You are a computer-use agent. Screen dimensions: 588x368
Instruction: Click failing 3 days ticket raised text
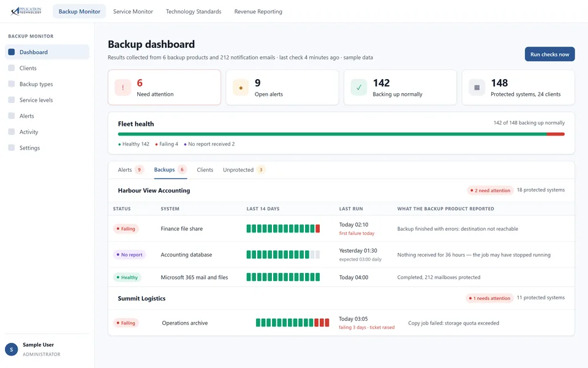[367, 328]
